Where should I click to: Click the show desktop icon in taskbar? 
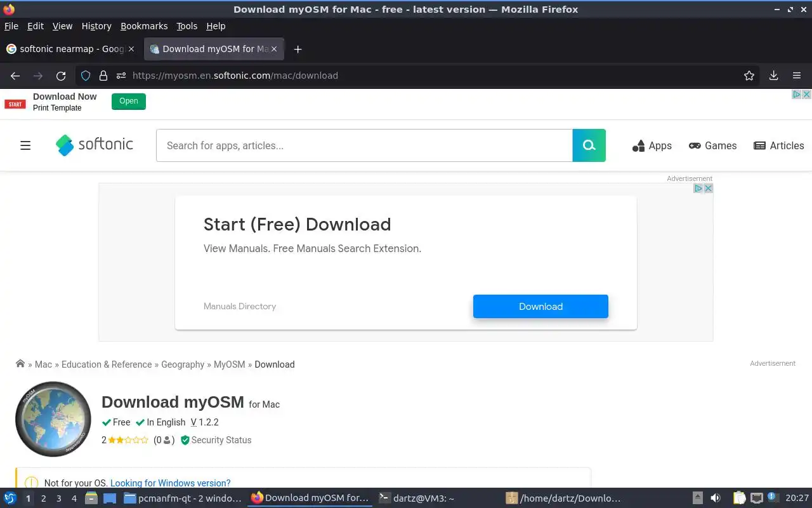click(x=110, y=498)
